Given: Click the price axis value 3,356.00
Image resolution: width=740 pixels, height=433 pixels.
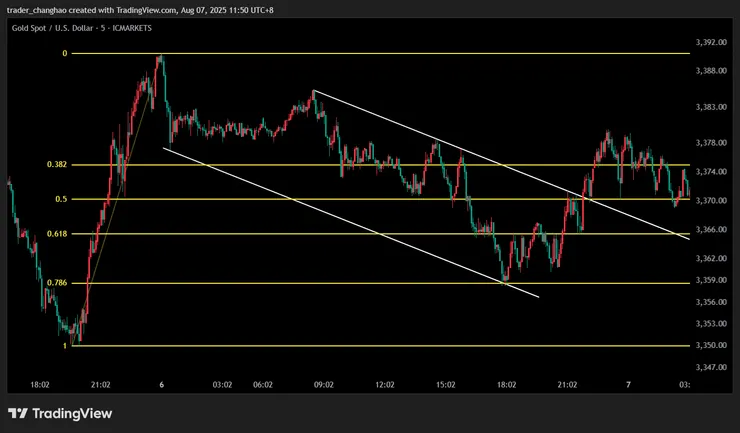Looking at the screenshot, I should tap(711, 302).
